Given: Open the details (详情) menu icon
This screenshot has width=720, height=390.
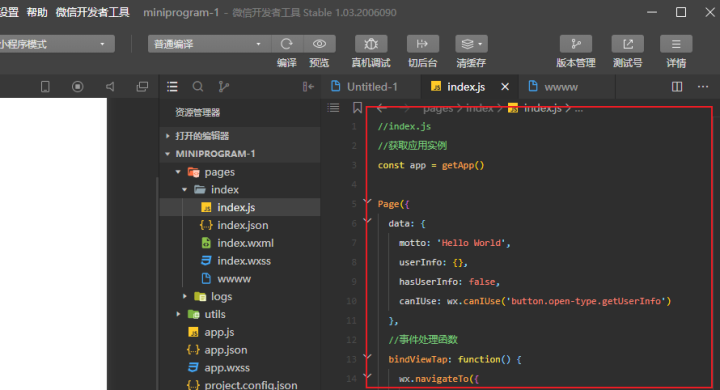Looking at the screenshot, I should pos(676,44).
